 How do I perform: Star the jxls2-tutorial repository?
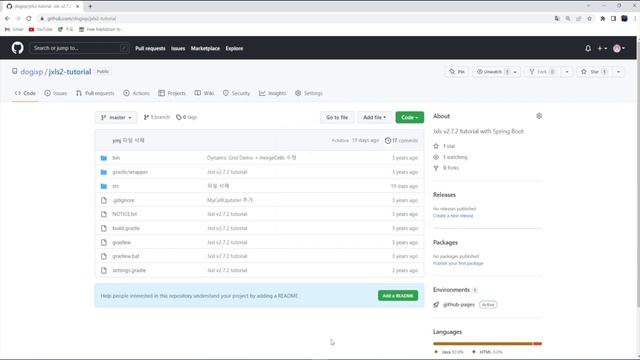tap(594, 72)
